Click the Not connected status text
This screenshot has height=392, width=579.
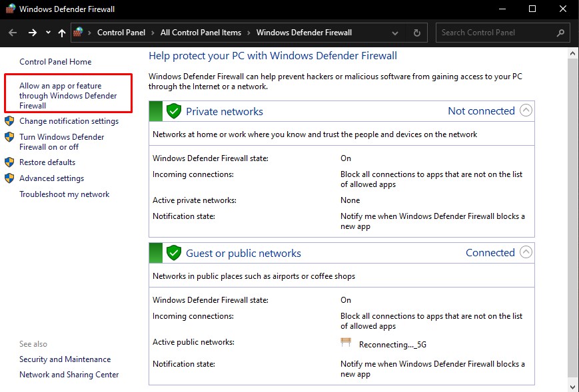pos(481,110)
